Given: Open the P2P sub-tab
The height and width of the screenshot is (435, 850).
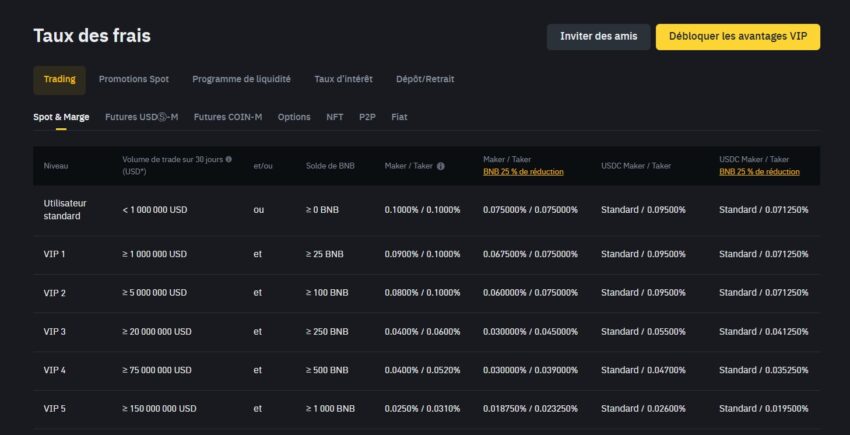Looking at the screenshot, I should click(367, 117).
